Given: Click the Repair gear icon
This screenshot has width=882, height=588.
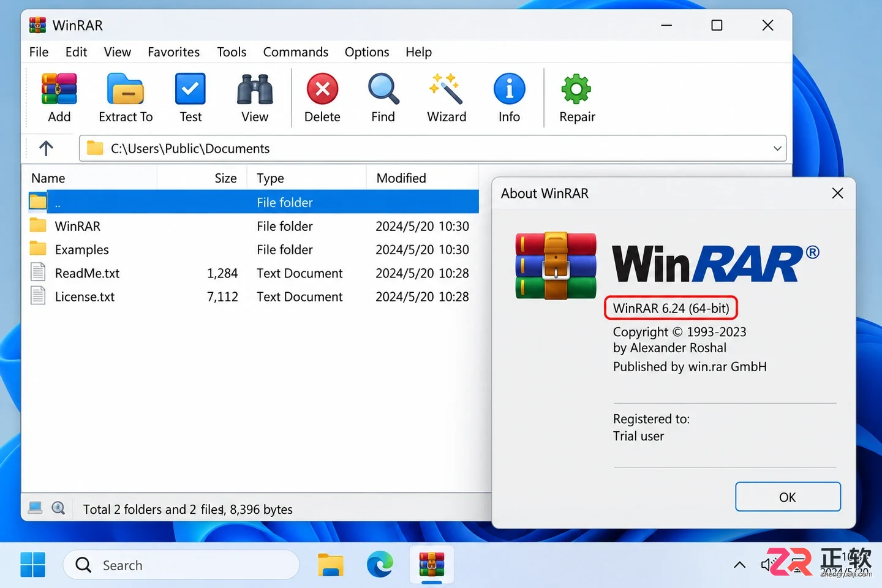Looking at the screenshot, I should click(577, 97).
